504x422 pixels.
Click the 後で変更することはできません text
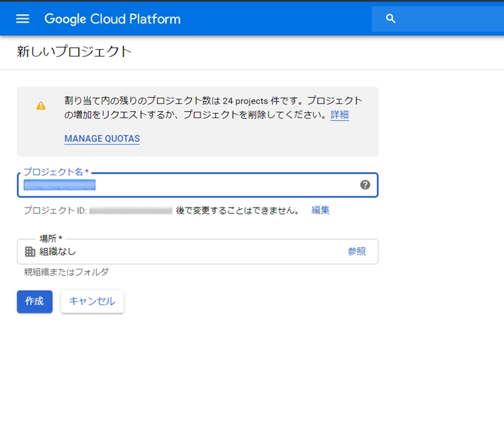[237, 210]
